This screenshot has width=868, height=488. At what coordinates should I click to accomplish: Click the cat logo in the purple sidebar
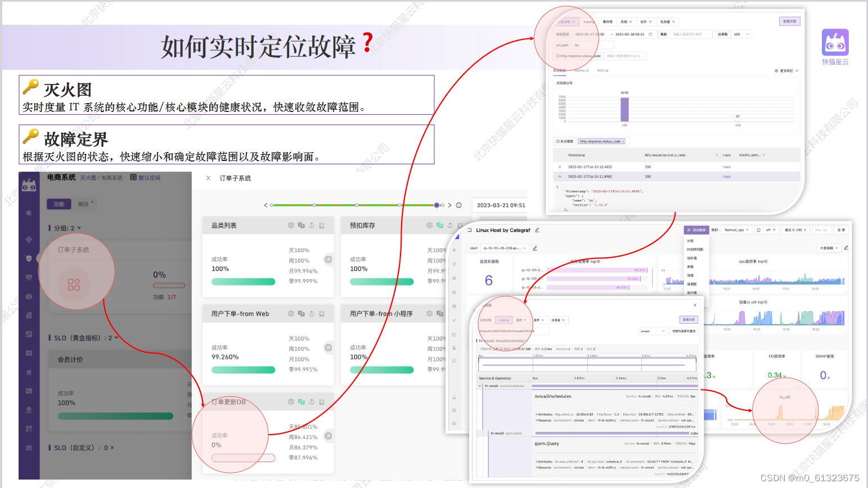point(29,185)
